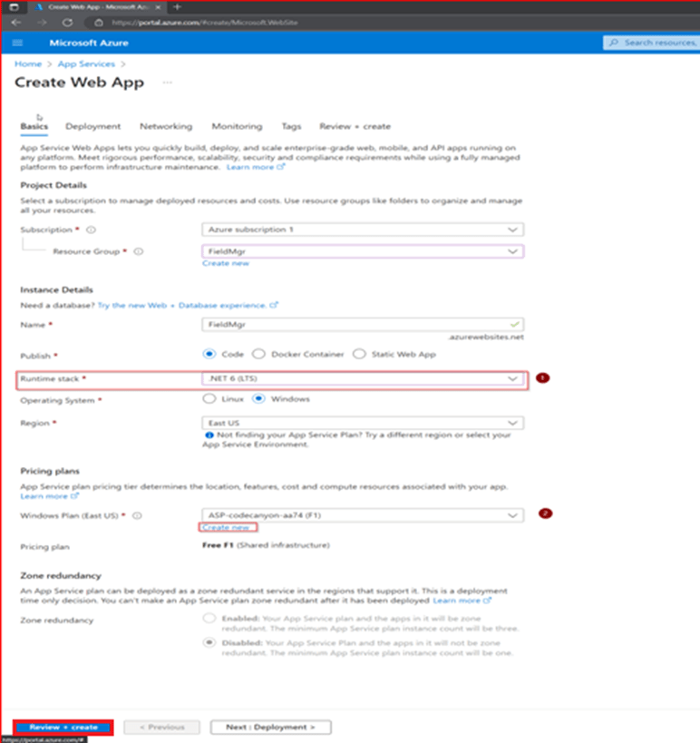Open the Subscription dropdown
Image resolution: width=700 pixels, height=743 pixels.
(x=363, y=230)
